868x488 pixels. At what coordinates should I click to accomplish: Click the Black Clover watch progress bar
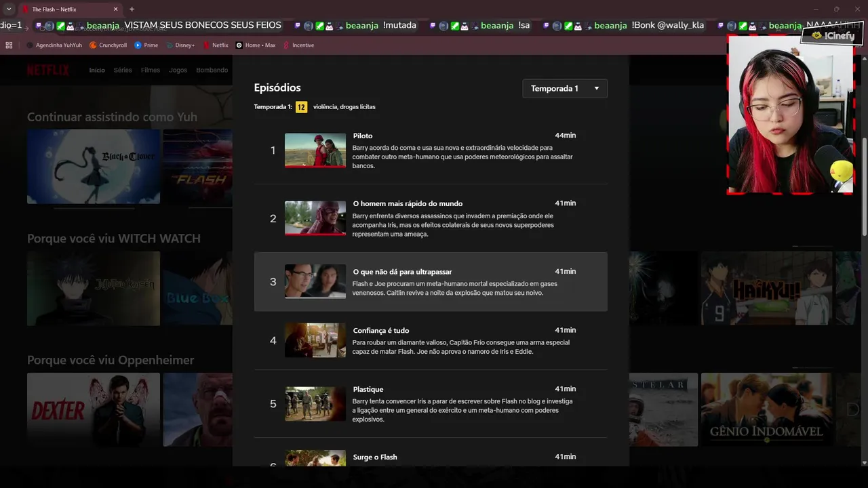click(x=94, y=209)
